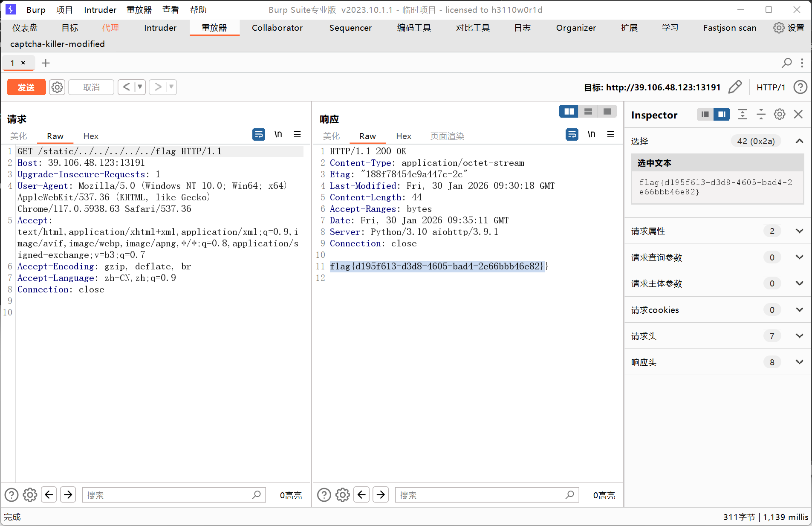Toggle word wrap in request pane

pyautogui.click(x=259, y=134)
